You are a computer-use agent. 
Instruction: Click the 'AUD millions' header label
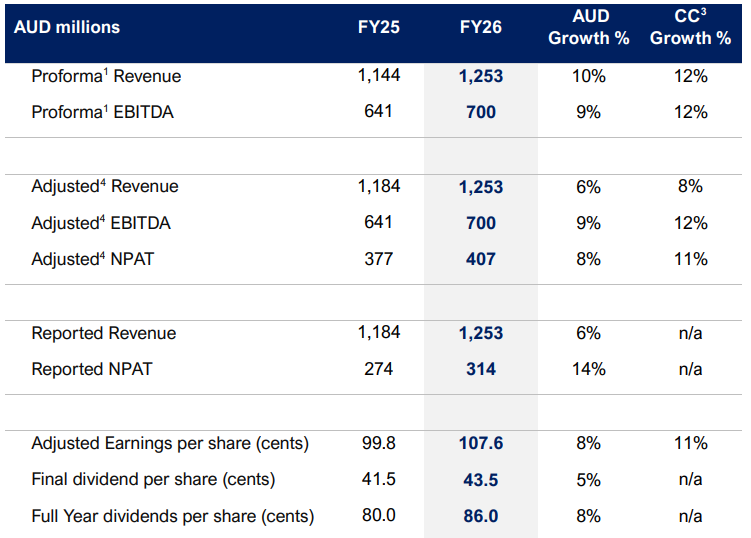(x=67, y=27)
